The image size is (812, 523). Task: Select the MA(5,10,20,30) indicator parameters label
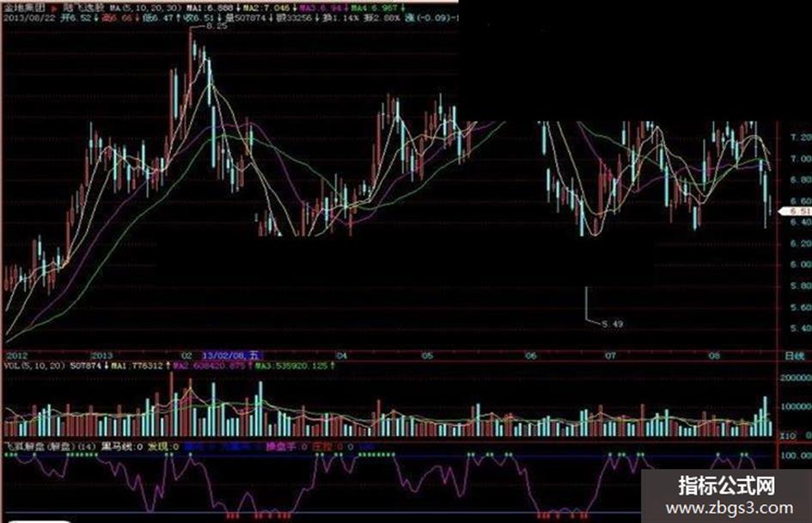coord(145,9)
